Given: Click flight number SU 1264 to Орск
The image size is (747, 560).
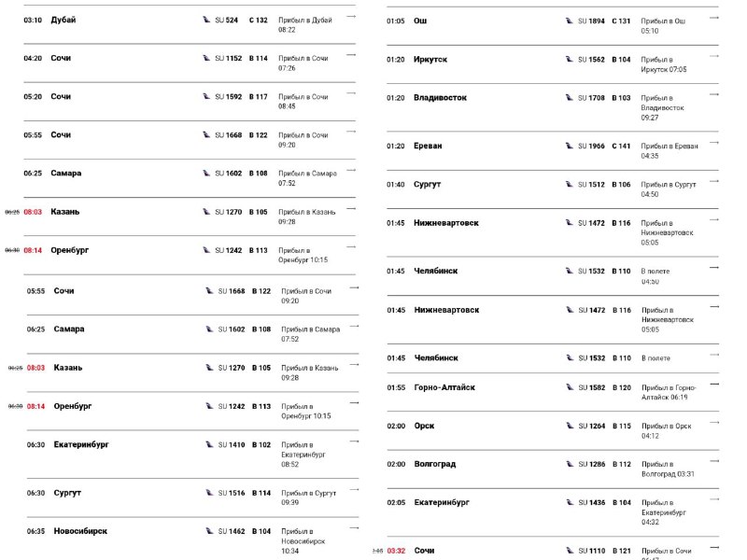Looking at the screenshot, I should tap(592, 427).
